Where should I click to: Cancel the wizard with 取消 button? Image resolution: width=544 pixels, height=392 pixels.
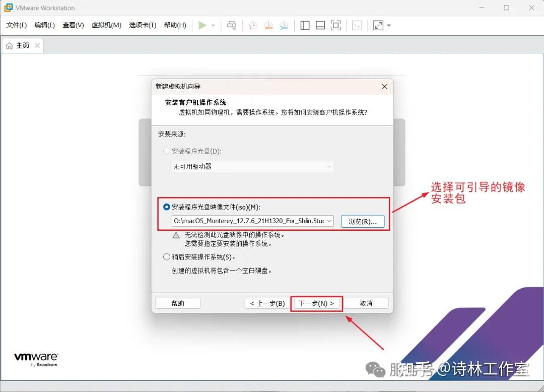tap(366, 303)
